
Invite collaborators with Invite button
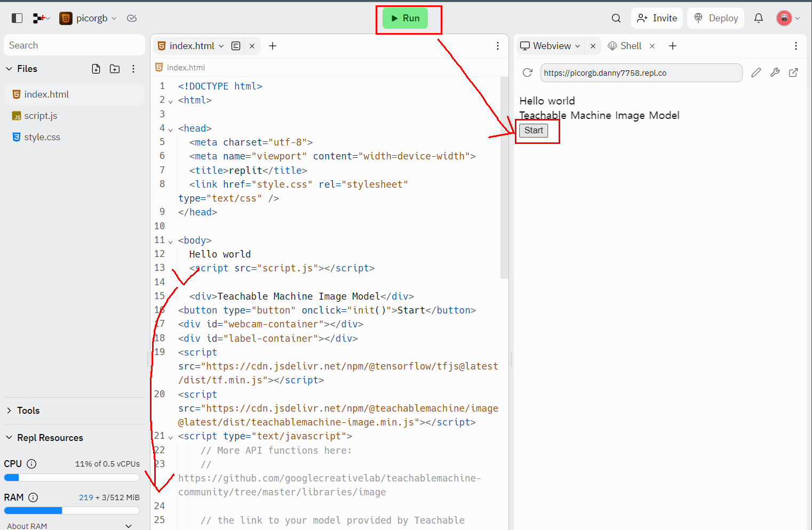(657, 18)
